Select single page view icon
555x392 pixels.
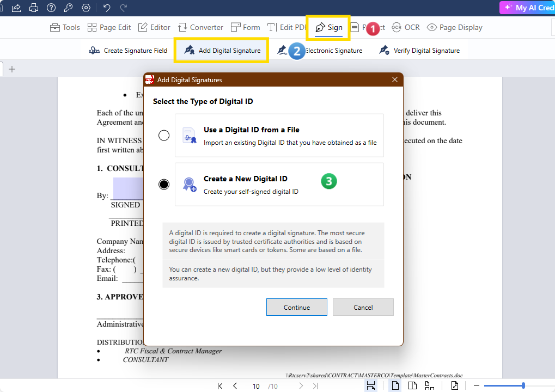tap(396, 386)
